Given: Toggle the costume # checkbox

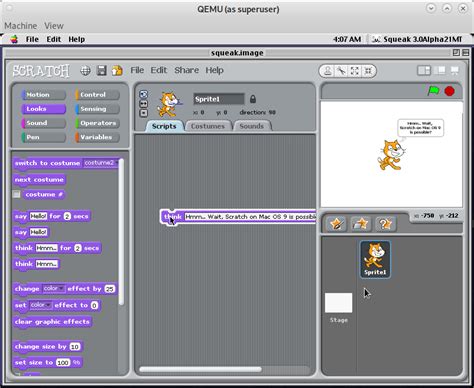Looking at the screenshot, I should 16,194.
